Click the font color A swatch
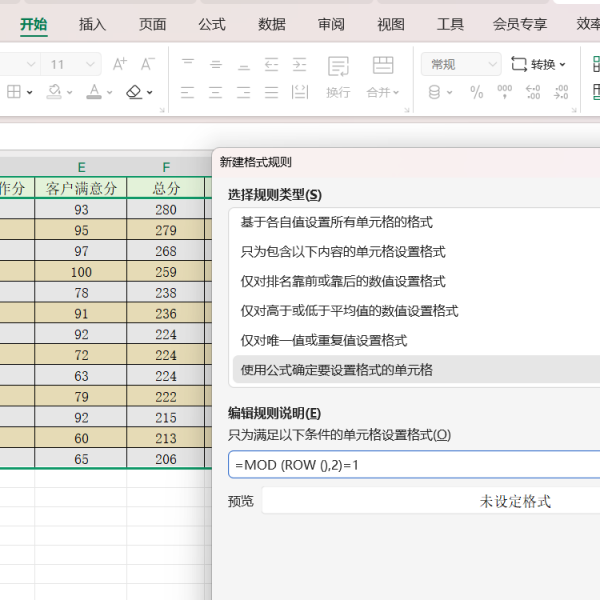The height and width of the screenshot is (600, 600). click(x=93, y=92)
